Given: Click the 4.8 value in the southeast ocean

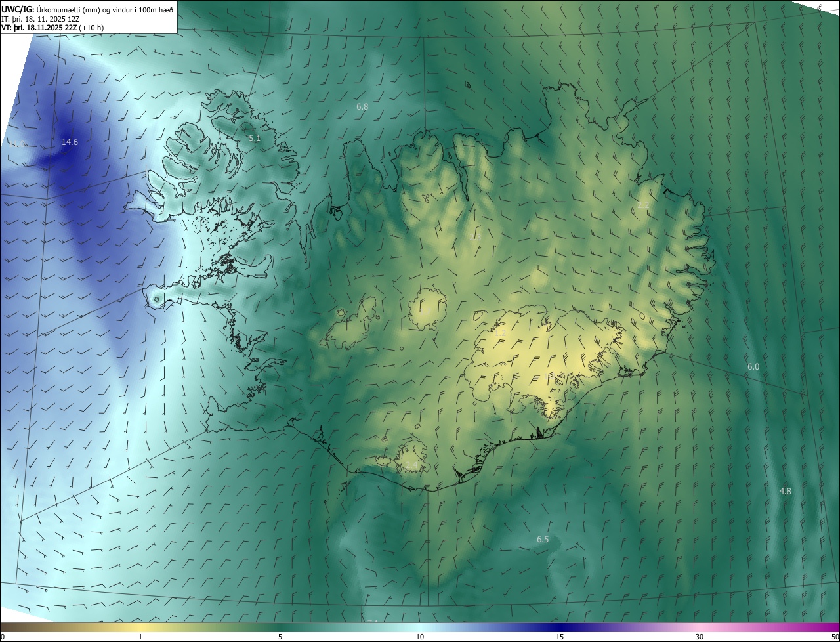Looking at the screenshot, I should click(786, 492).
